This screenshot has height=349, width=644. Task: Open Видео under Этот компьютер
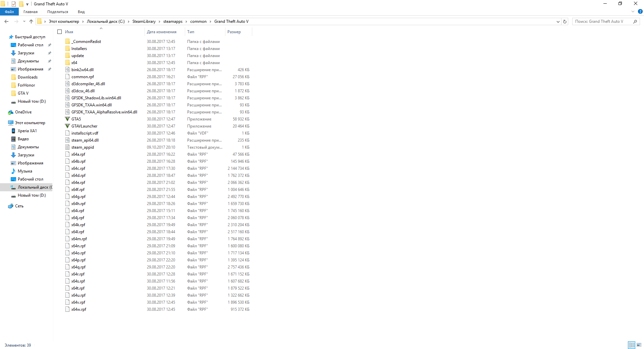(x=23, y=139)
